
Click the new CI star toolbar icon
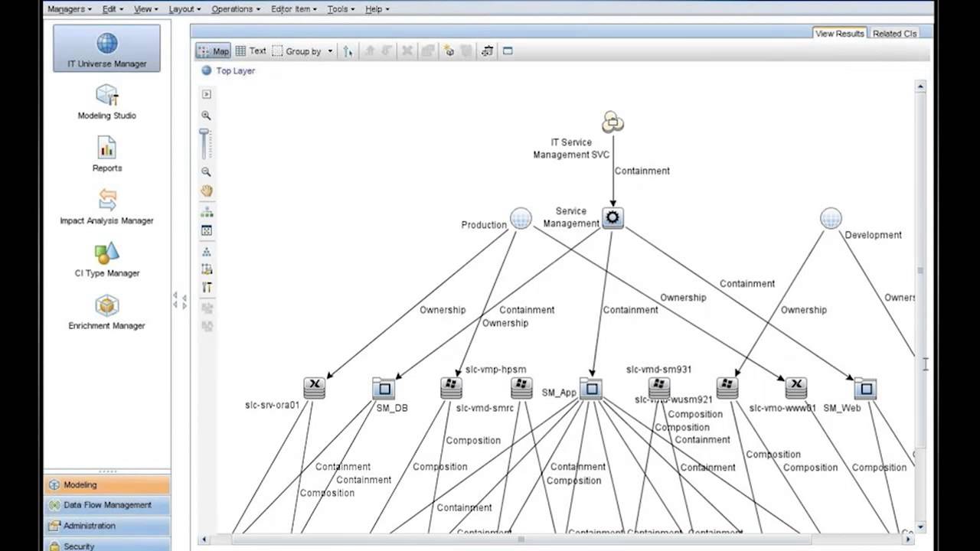coord(449,51)
